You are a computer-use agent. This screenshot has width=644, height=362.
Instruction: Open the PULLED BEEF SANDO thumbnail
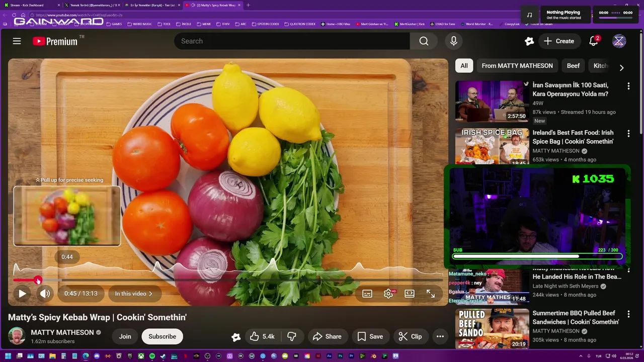pos(492,329)
